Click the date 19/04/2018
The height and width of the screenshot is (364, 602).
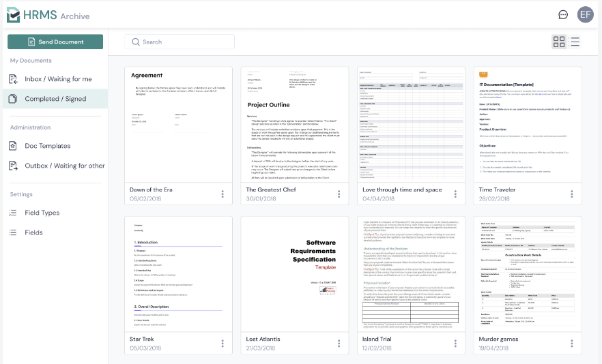(x=493, y=348)
